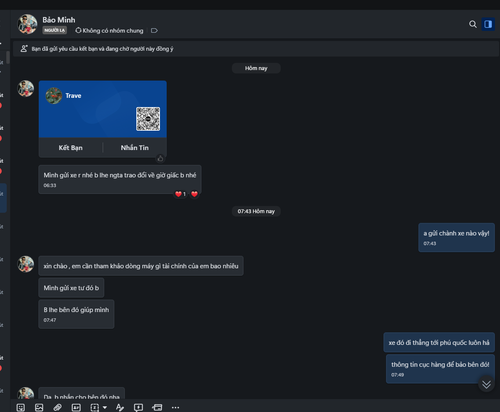The width and height of the screenshot is (500, 412).
Task: Click message 'Mình gửi xe r nhé b lhe ngta'
Action: click(x=120, y=179)
